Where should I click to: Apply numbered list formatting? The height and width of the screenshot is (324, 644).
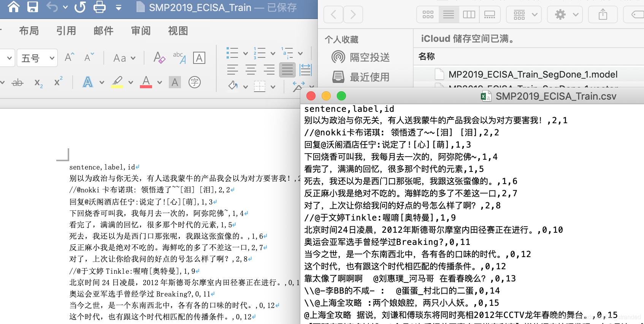click(260, 53)
